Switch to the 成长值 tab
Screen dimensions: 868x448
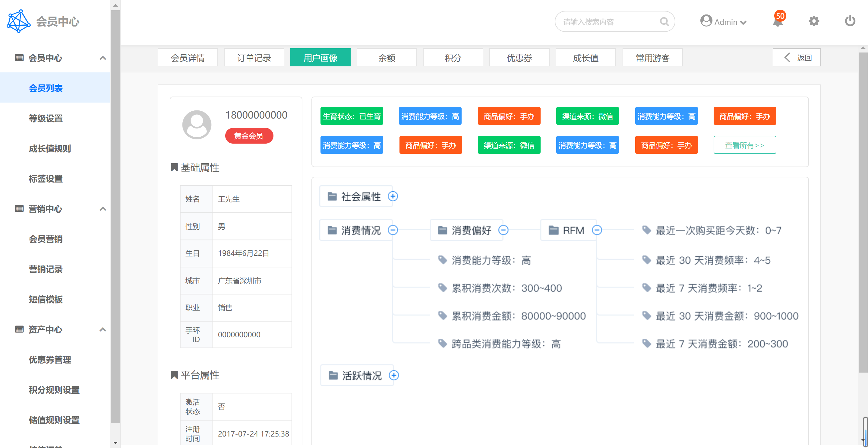click(x=586, y=58)
